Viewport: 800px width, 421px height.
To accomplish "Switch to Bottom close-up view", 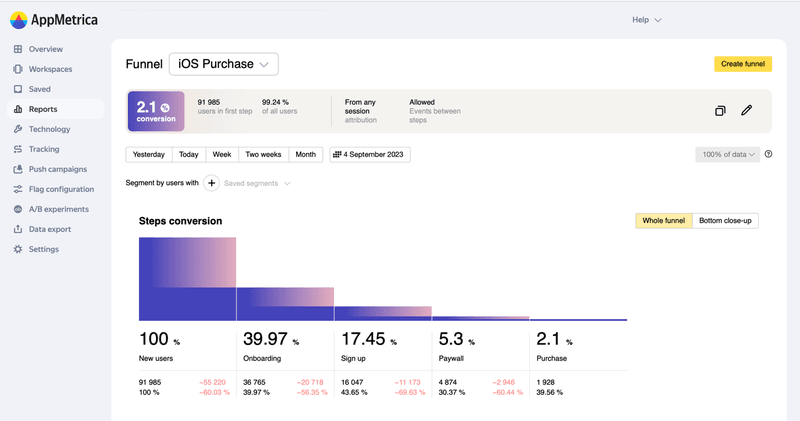I will click(725, 220).
